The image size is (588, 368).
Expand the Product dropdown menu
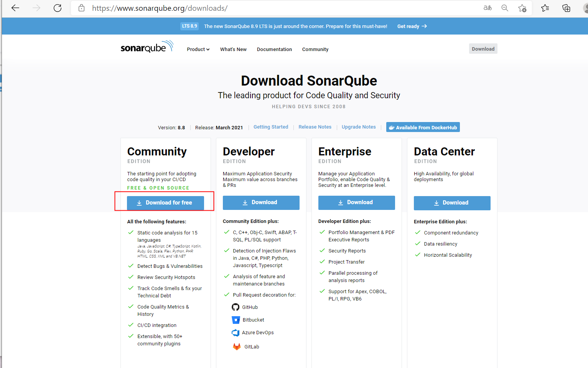[x=198, y=49]
